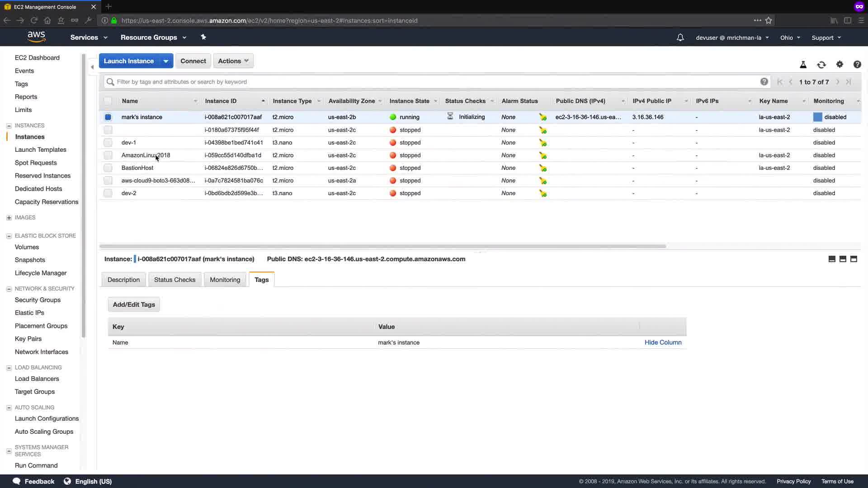Open the settings gear for table columns
This screenshot has height=488, width=868.
click(840, 65)
